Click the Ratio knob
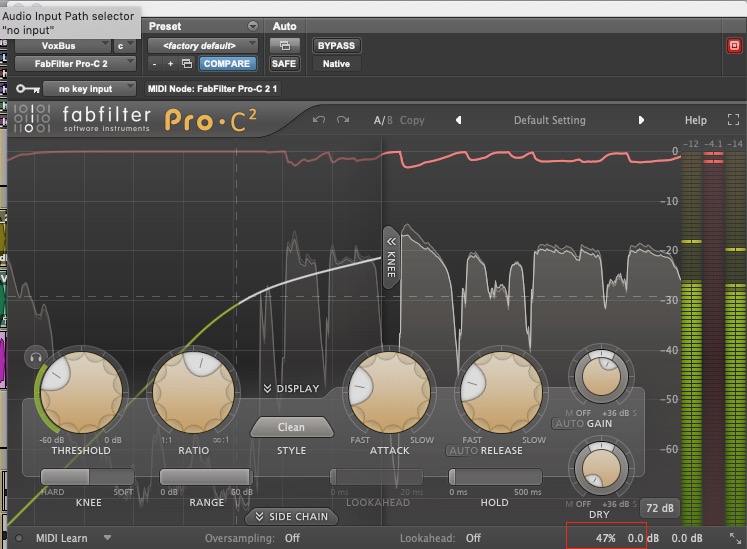 coord(193,393)
